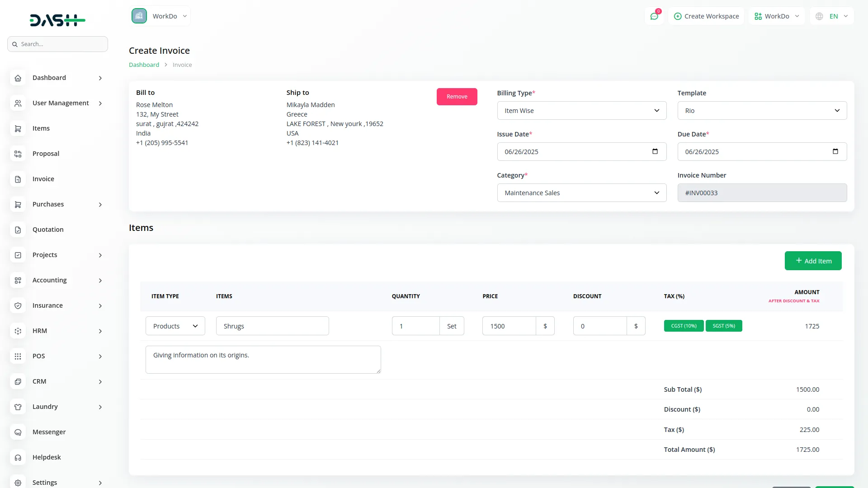Screen dimensions: 868x488
Task: Open Due Date calendar picker icon
Action: click(835, 151)
